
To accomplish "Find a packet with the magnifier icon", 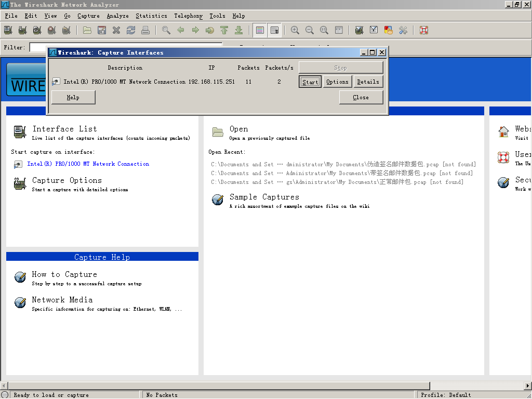I will click(x=166, y=30).
